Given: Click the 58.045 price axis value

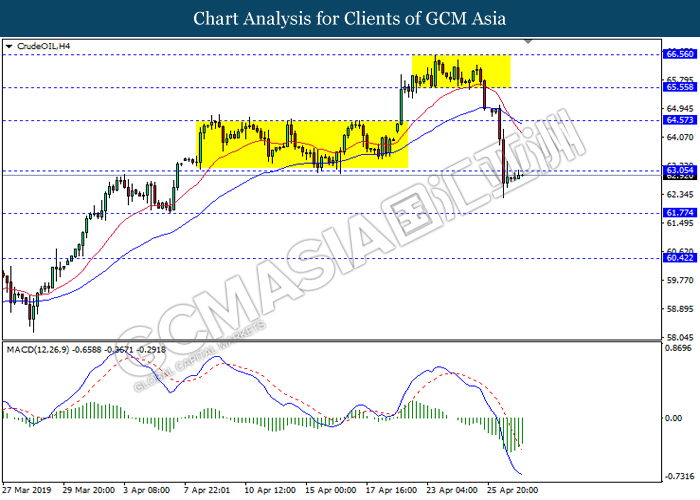Looking at the screenshot, I should (x=680, y=338).
